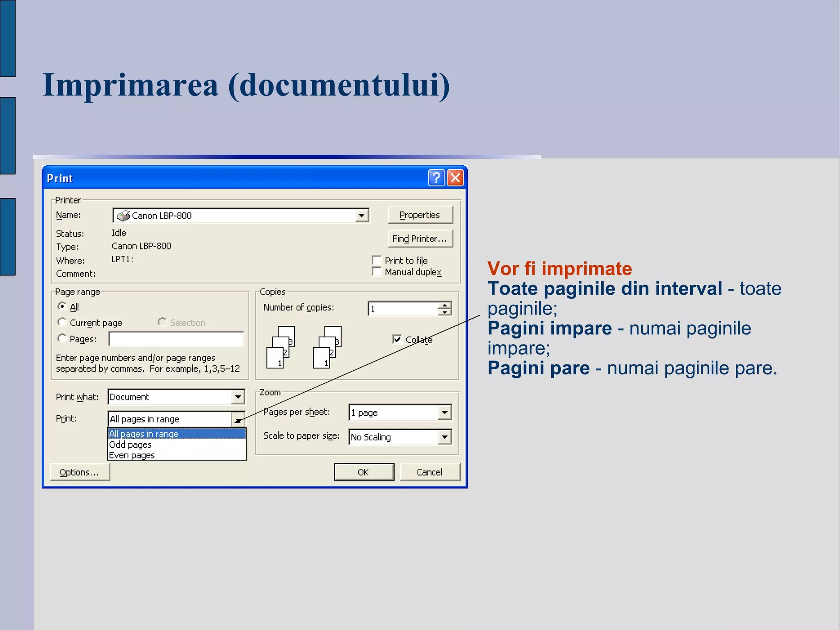
Task: Click the Number of copies field
Action: click(x=403, y=309)
